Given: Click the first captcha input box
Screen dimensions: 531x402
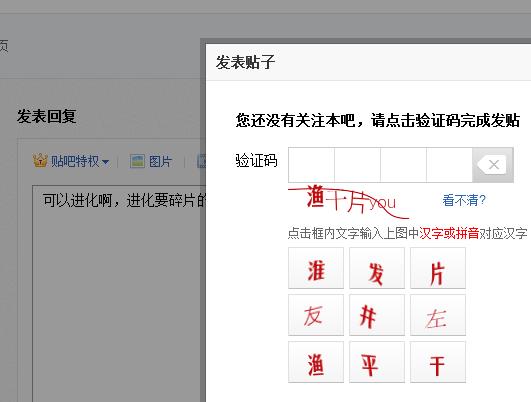Looking at the screenshot, I should pyautogui.click(x=311, y=165).
